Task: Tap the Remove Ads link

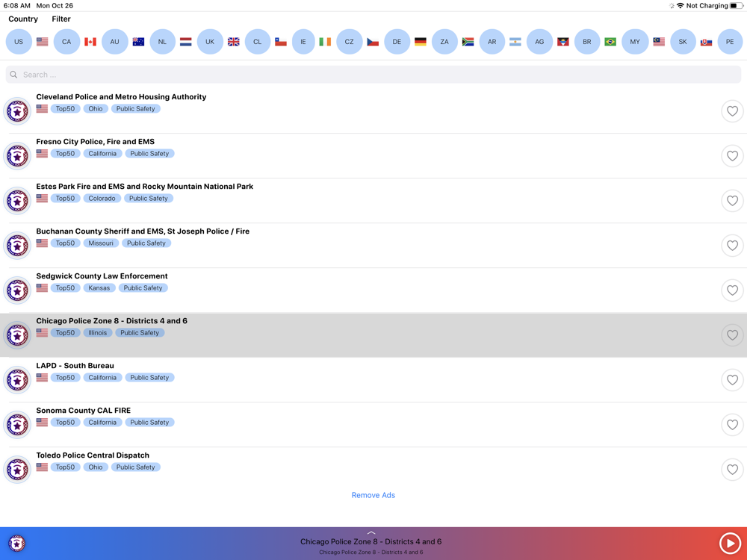Action: click(373, 495)
